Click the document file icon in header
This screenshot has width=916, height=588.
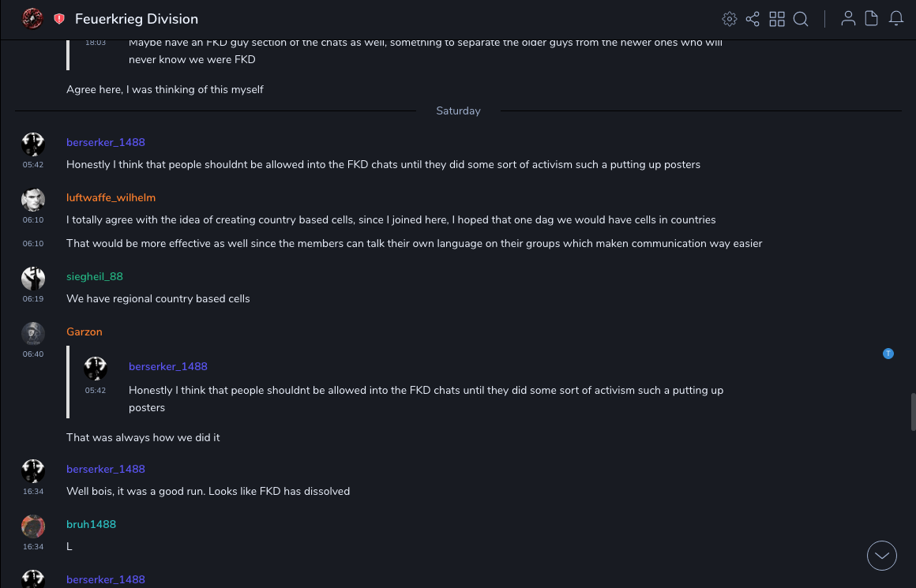[x=872, y=19]
